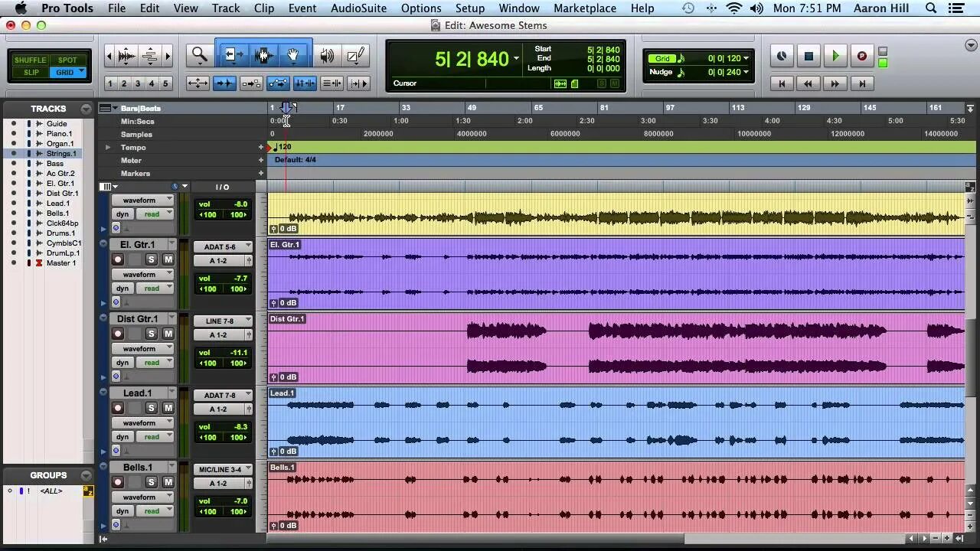The image size is (980, 551).
Task: Click the Play transport button
Action: coord(835,56)
